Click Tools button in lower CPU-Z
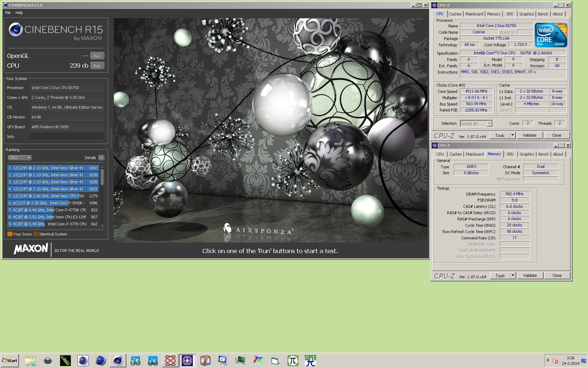This screenshot has width=588, height=368. (500, 276)
